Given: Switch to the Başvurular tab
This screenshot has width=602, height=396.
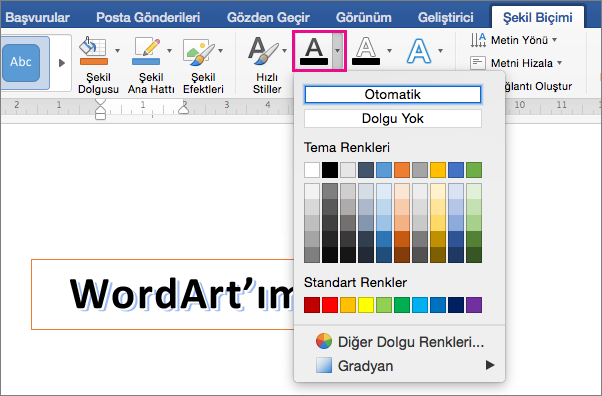Looking at the screenshot, I should [37, 17].
